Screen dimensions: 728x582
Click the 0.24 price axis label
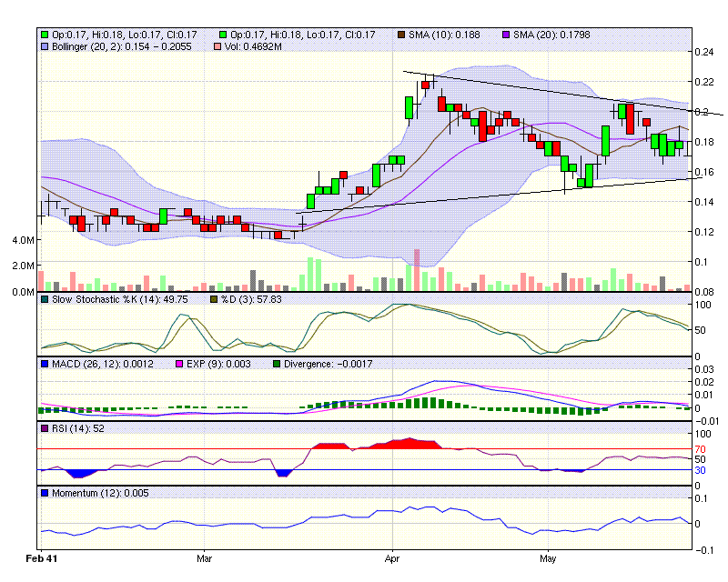(x=703, y=52)
